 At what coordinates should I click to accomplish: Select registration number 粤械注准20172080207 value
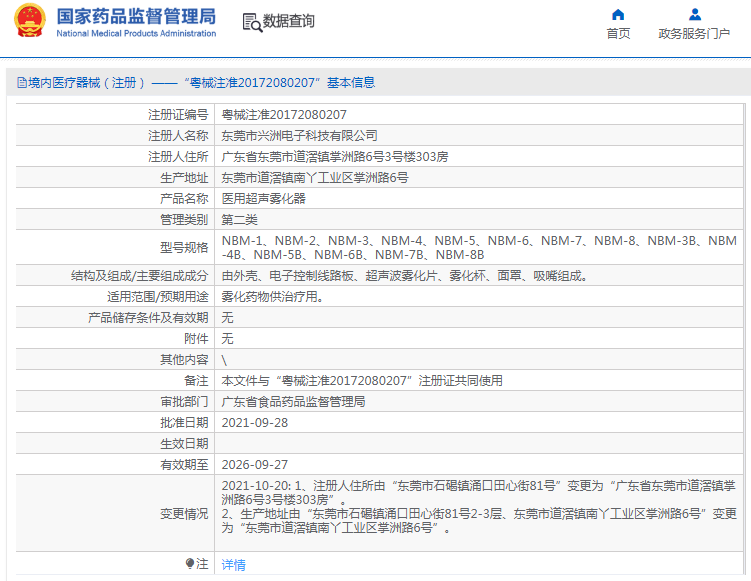pyautogui.click(x=284, y=115)
